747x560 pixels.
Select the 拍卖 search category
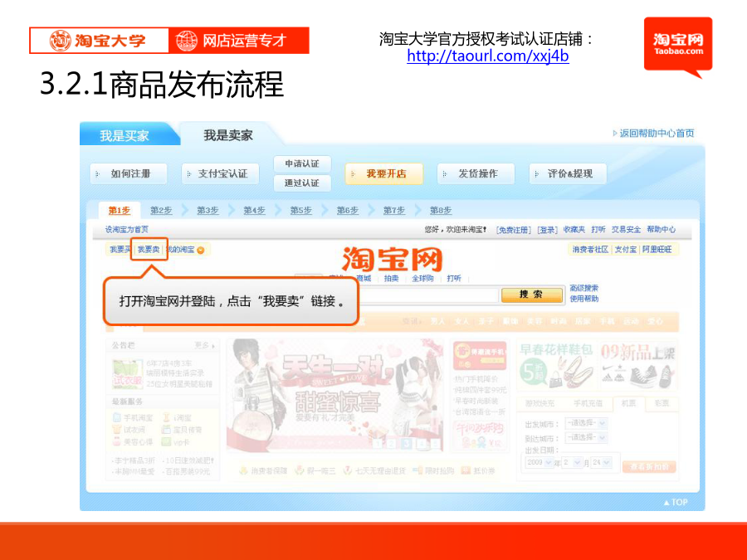coord(391,279)
